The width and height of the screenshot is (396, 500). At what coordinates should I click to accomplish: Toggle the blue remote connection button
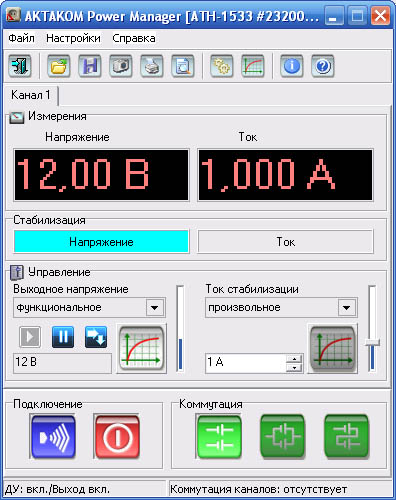pyautogui.click(x=53, y=437)
